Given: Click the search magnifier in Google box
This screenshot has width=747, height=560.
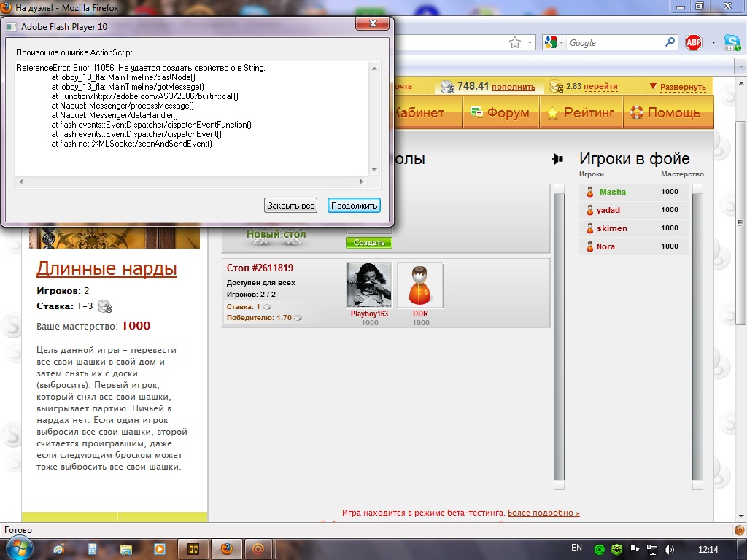Looking at the screenshot, I should tap(670, 43).
